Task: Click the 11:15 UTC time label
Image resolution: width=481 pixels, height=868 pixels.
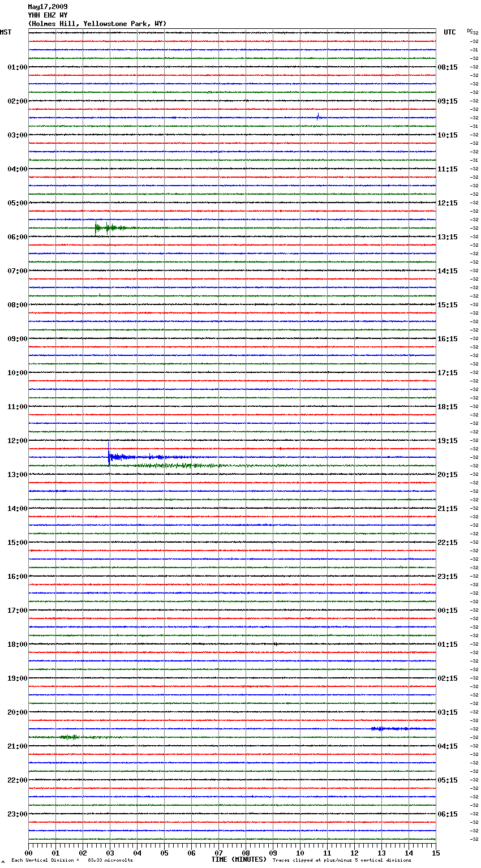Action: click(448, 169)
